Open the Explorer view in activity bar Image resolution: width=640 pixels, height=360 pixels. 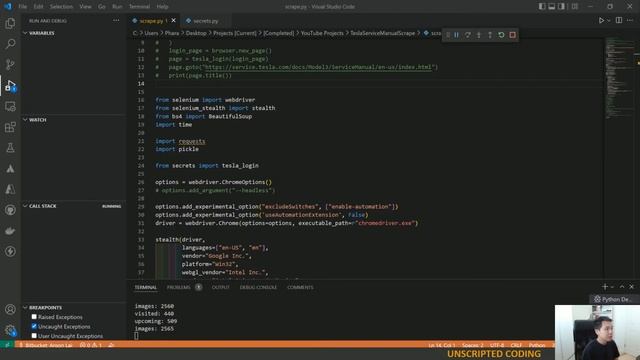[x=10, y=23]
